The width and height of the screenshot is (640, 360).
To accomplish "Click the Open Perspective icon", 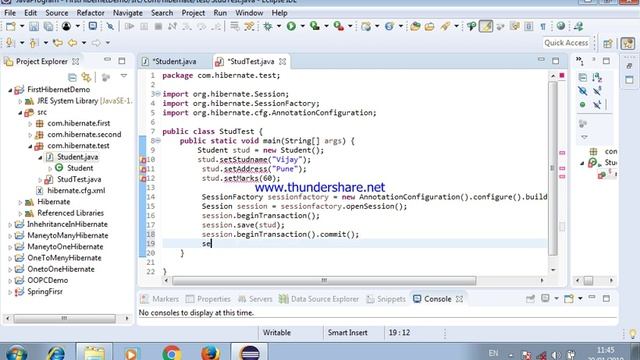I will coord(608,43).
